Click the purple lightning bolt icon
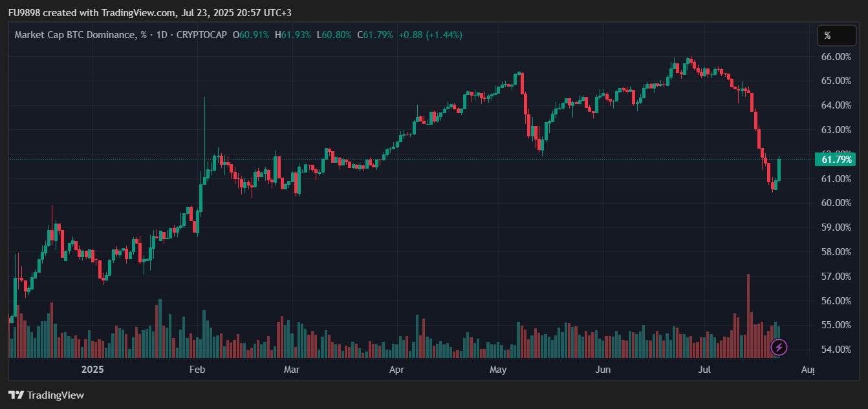 pos(779,348)
